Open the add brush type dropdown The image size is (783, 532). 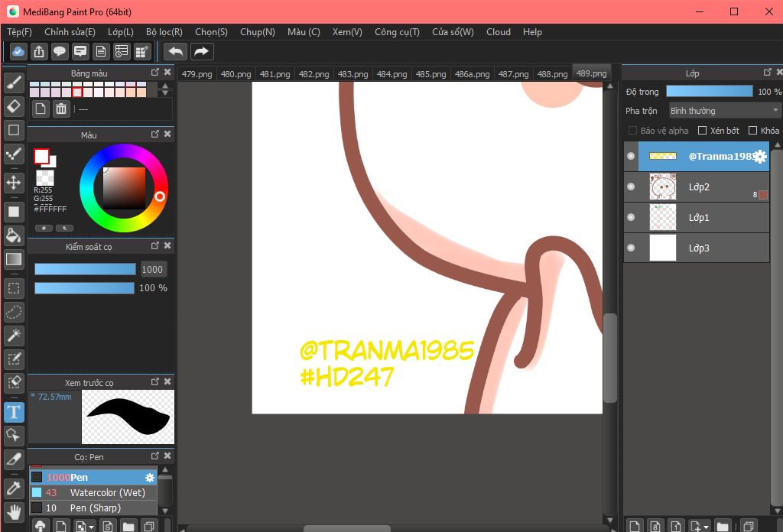click(x=91, y=527)
